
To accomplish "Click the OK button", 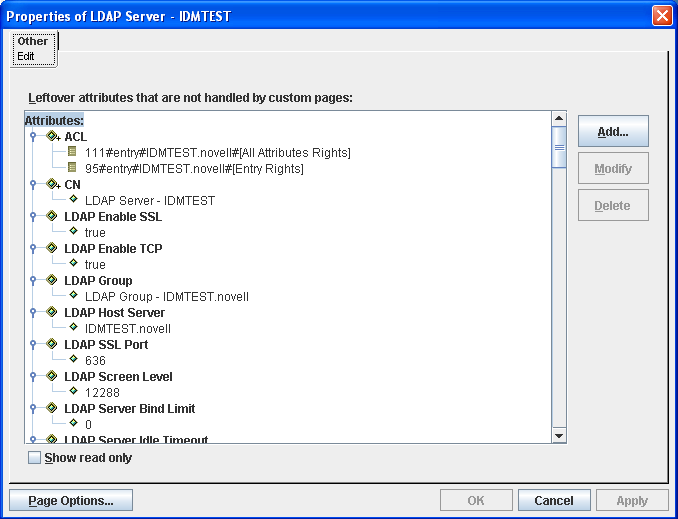I will click(476, 500).
